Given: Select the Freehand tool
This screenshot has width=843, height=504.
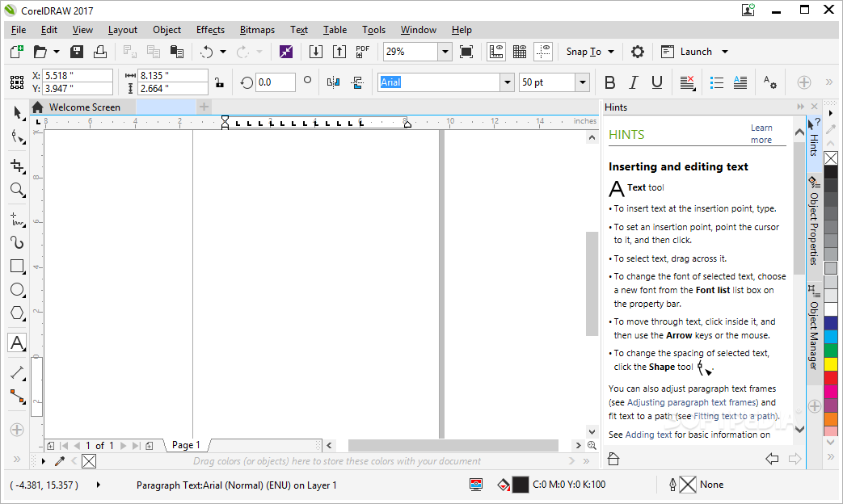Looking at the screenshot, I should point(17,219).
